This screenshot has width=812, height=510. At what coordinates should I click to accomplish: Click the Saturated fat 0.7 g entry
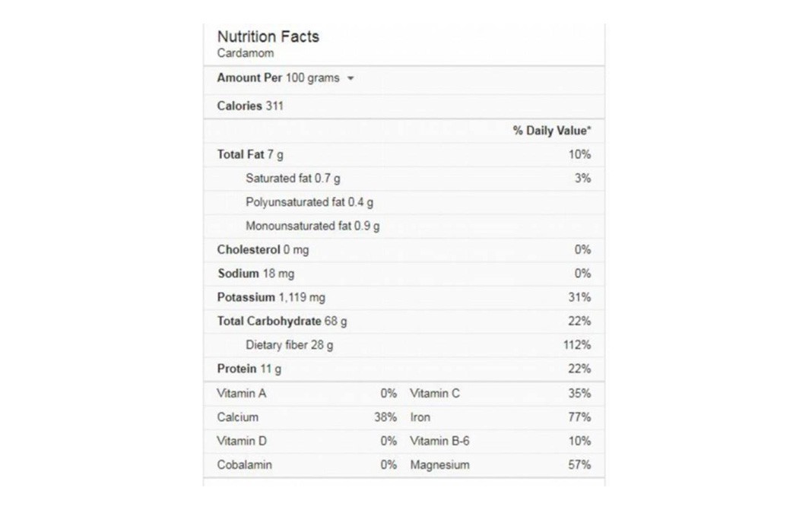[x=293, y=178]
